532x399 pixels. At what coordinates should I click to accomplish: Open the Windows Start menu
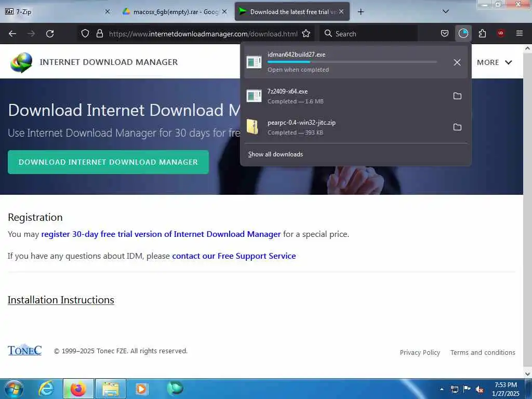(14, 389)
